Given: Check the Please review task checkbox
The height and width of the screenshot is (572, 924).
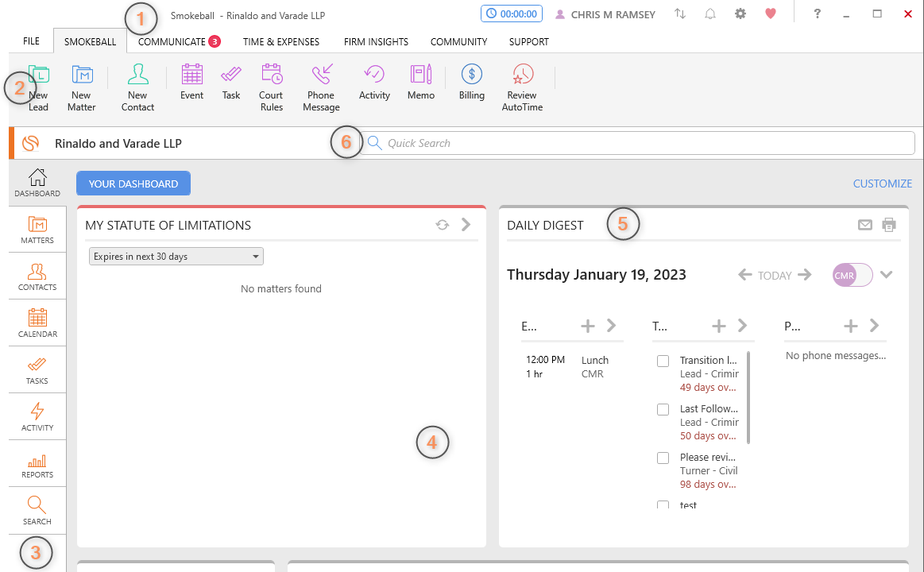Looking at the screenshot, I should pyautogui.click(x=663, y=458).
